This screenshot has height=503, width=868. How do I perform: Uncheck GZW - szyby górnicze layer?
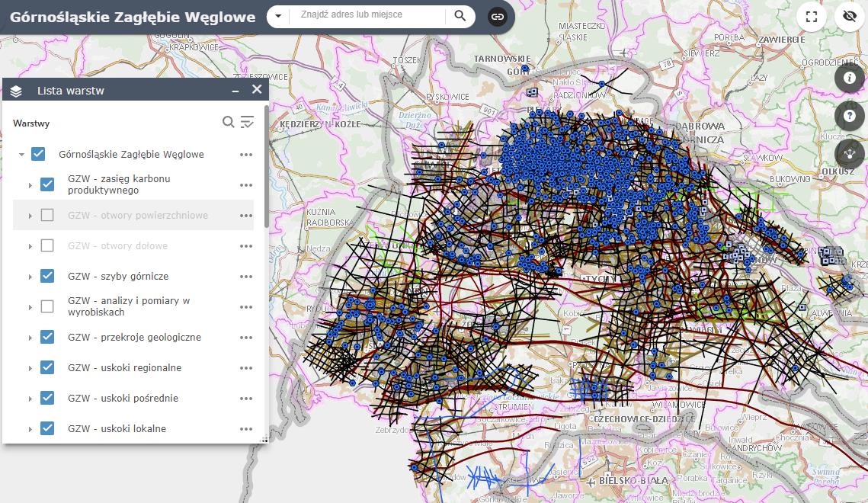[x=47, y=276]
